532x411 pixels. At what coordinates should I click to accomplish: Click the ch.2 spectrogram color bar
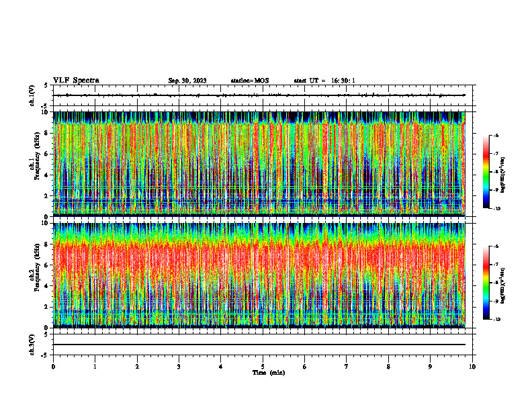[x=486, y=283]
